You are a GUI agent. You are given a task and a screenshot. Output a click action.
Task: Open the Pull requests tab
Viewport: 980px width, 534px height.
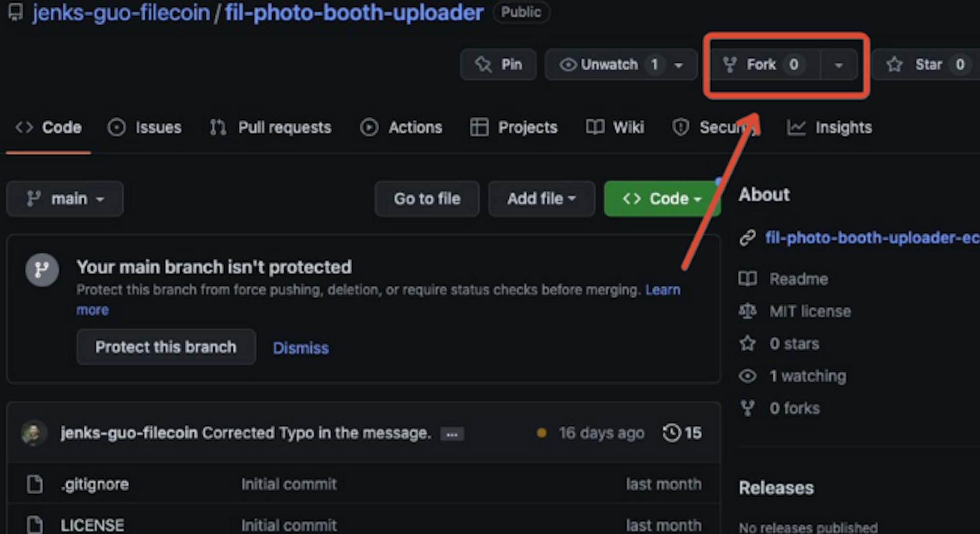click(271, 128)
